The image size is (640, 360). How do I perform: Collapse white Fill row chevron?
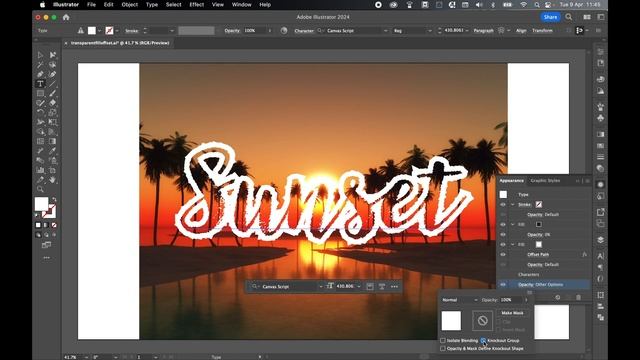(x=513, y=244)
